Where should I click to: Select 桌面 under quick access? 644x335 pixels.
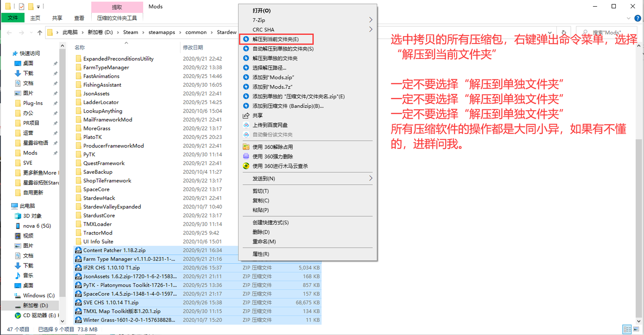[28, 63]
